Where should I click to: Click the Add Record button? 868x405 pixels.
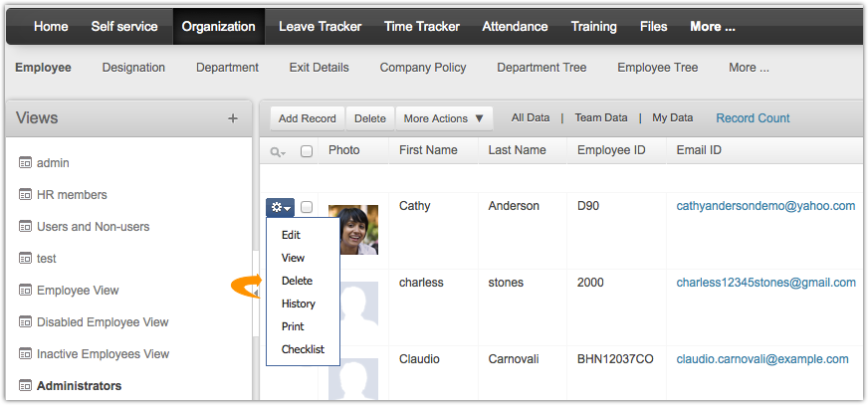[308, 118]
